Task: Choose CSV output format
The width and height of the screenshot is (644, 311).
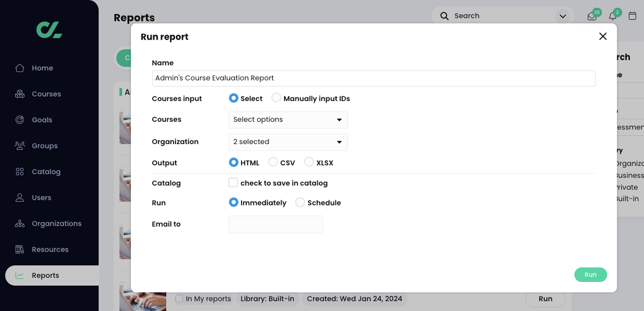Action: 273,162
